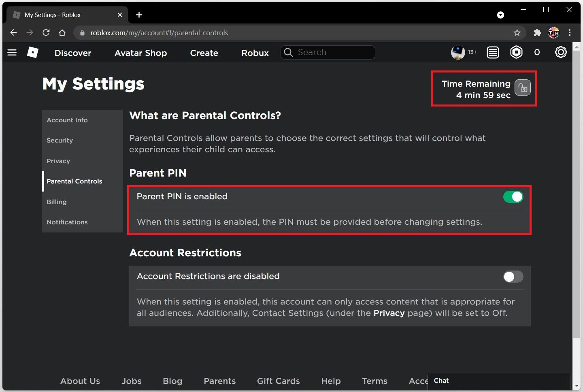The width and height of the screenshot is (583, 392).
Task: Click the page vertical scrollbar
Action: 577,202
